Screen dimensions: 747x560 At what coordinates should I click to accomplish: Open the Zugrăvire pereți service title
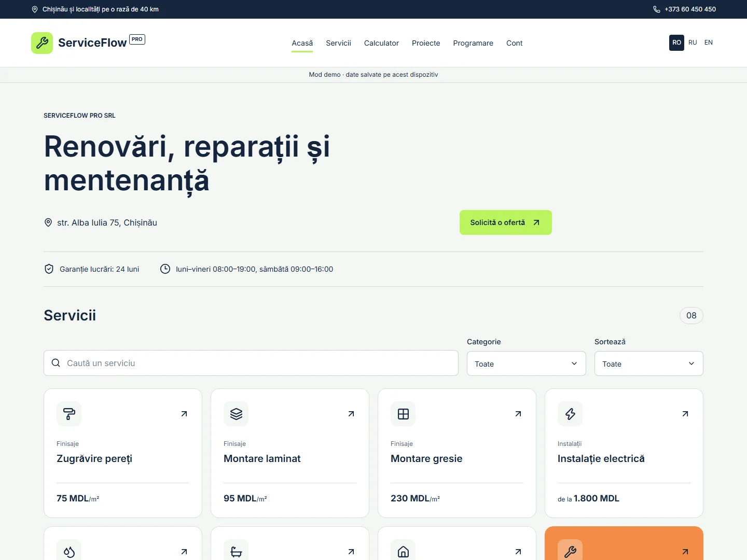coord(94,458)
